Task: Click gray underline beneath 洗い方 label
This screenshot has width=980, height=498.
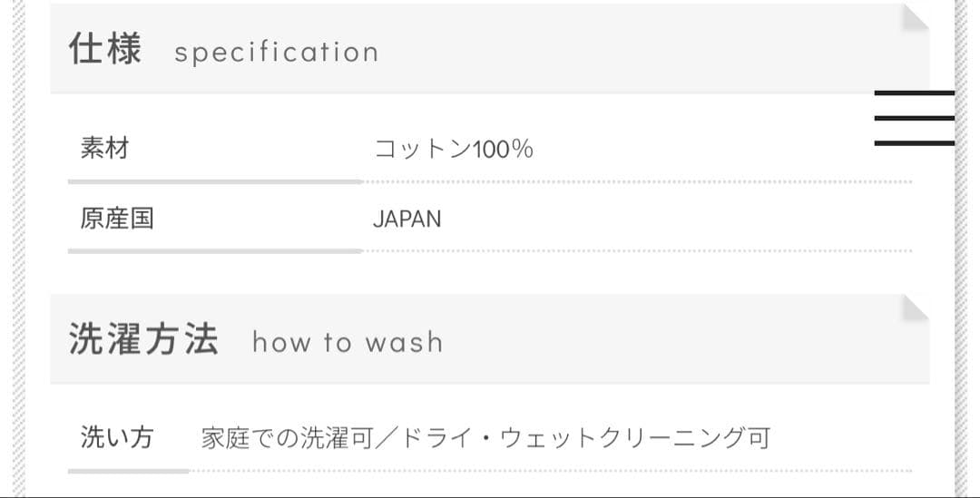Action: [128, 471]
